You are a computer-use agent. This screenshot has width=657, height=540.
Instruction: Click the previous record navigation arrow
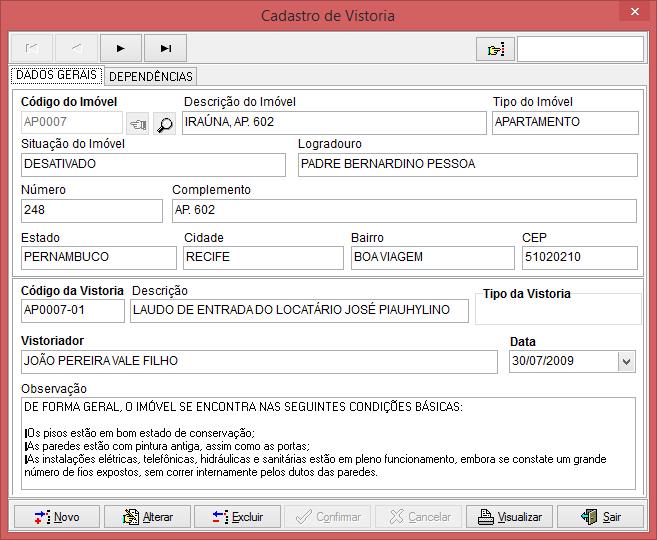tap(76, 48)
